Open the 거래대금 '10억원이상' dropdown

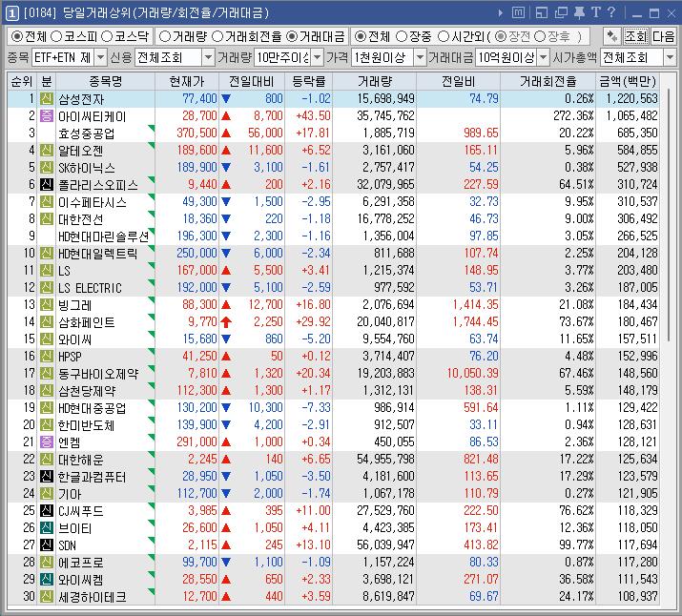coord(544,57)
